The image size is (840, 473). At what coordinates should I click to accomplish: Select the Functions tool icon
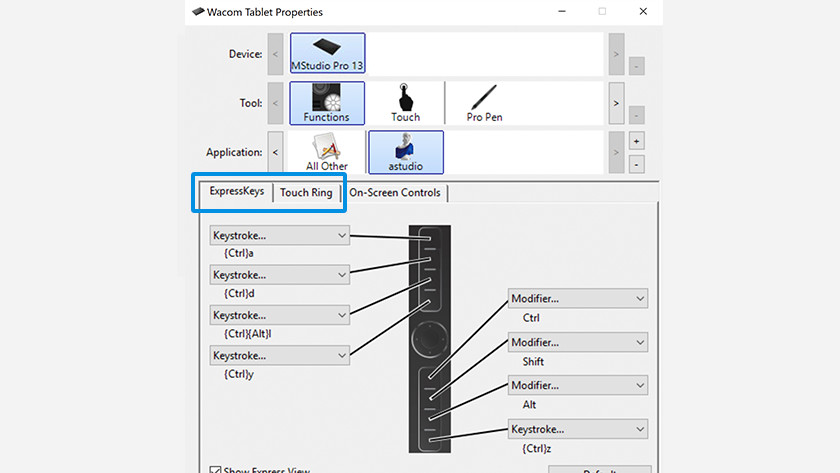pyautogui.click(x=327, y=103)
